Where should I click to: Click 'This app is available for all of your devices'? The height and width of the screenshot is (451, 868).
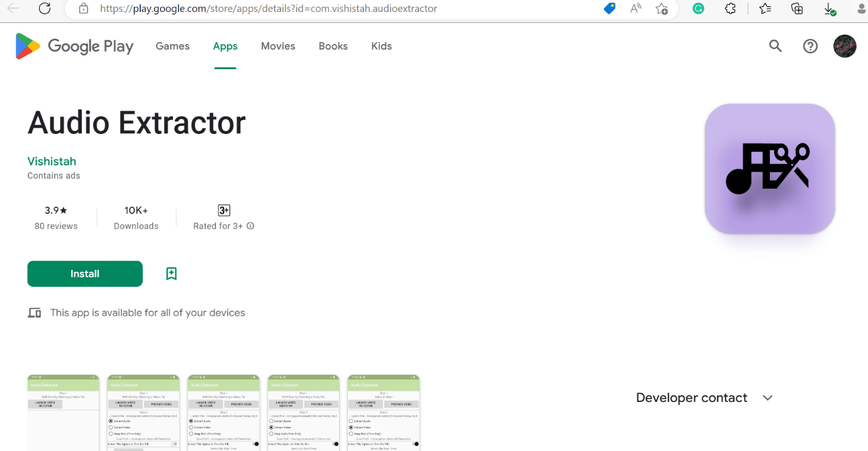coord(148,313)
